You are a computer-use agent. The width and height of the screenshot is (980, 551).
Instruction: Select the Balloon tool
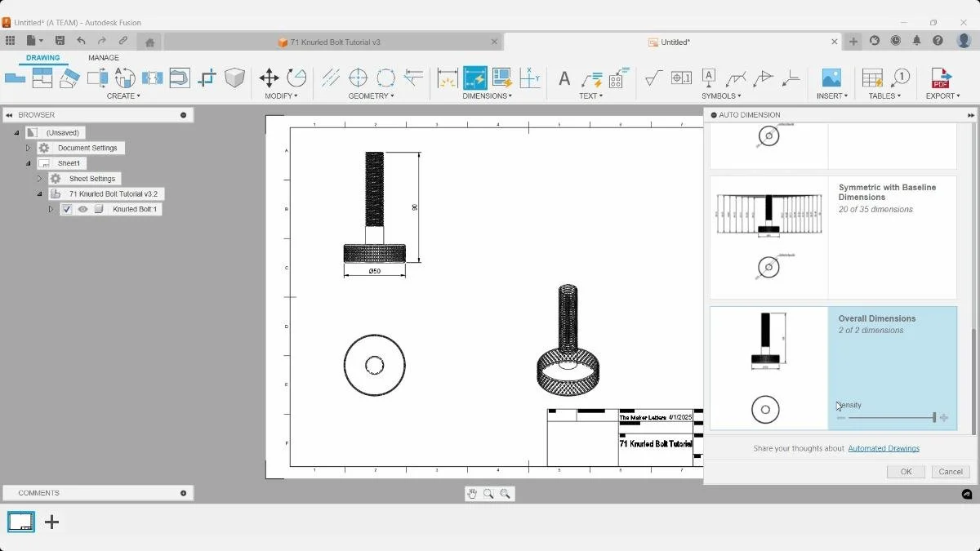(901, 78)
